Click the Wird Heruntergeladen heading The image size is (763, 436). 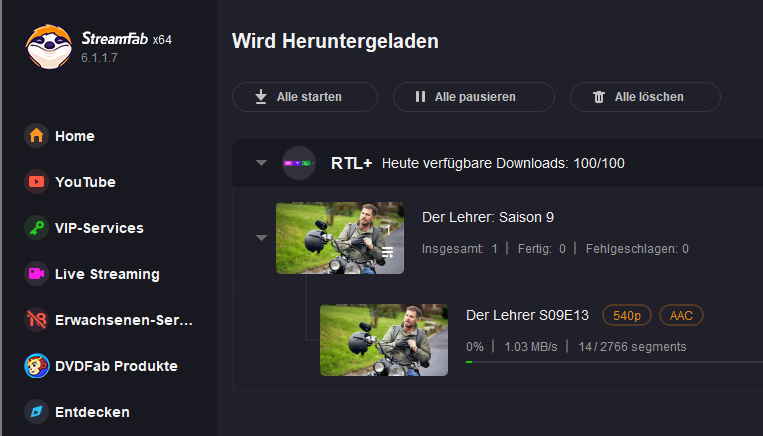click(335, 41)
